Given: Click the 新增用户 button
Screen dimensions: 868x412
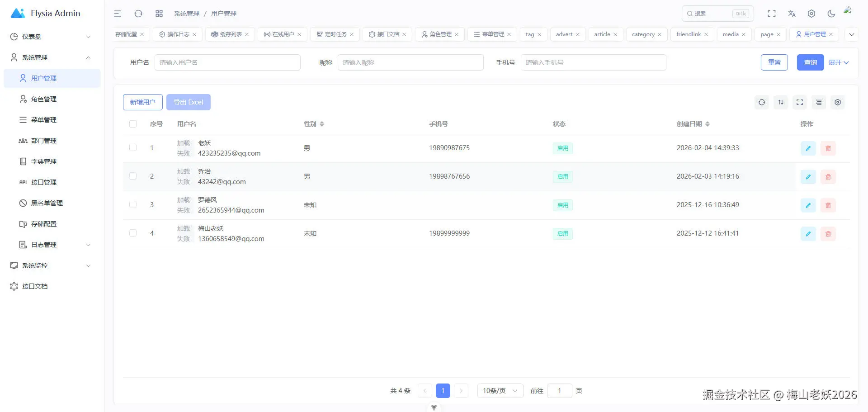Looking at the screenshot, I should [x=143, y=102].
